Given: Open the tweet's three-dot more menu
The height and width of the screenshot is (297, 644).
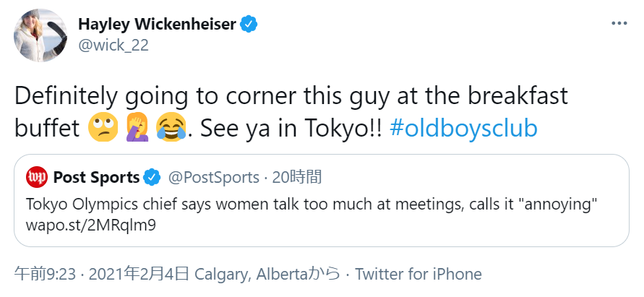Looking at the screenshot, I should [x=619, y=24].
